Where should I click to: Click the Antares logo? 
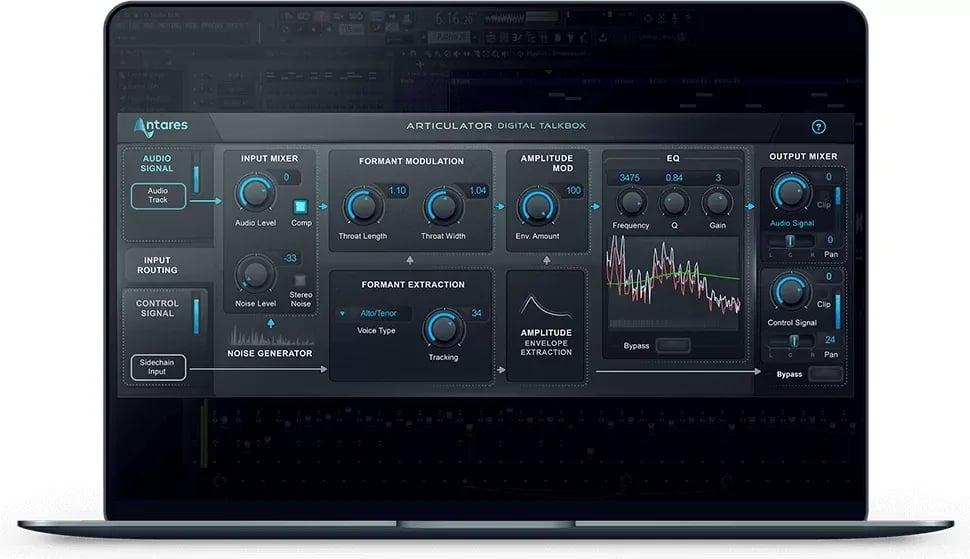tap(160, 127)
